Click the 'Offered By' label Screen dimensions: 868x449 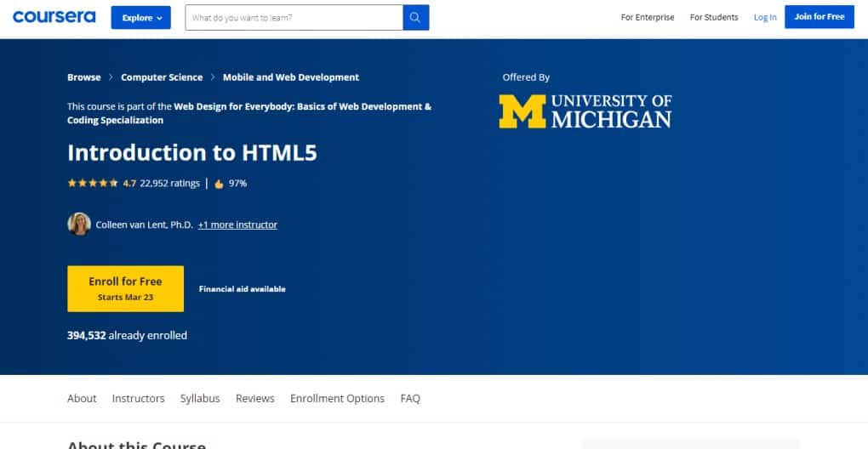pyautogui.click(x=526, y=77)
